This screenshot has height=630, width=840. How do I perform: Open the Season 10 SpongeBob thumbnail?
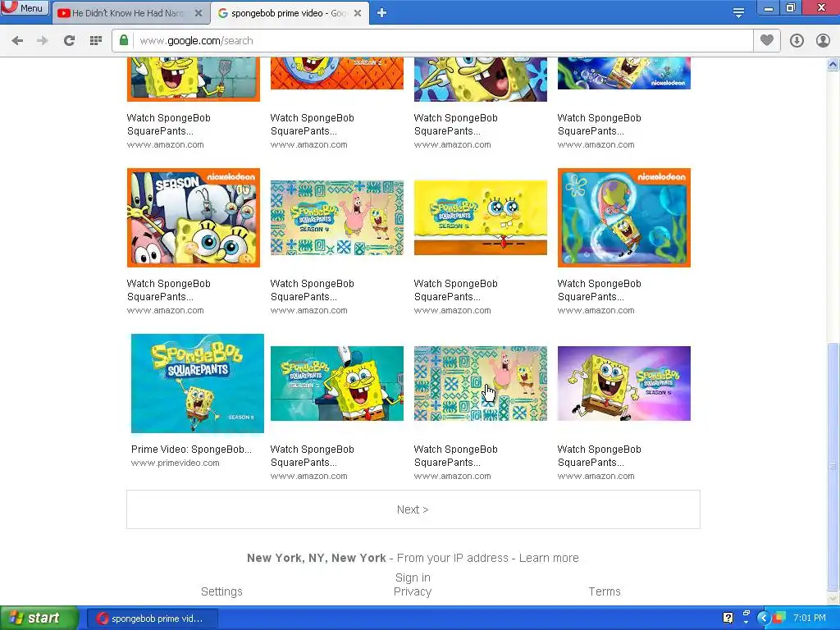[194, 217]
